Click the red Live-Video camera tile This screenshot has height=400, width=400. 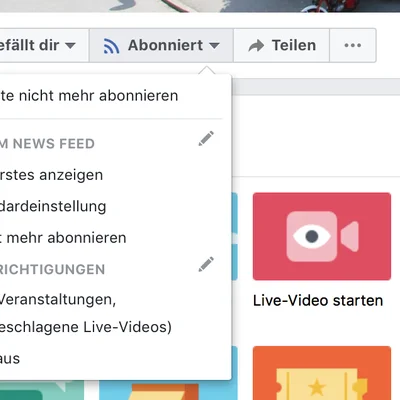pos(322,236)
